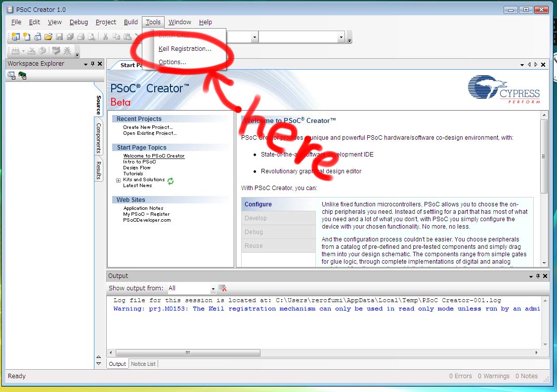The height and width of the screenshot is (392, 557).
Task: Pin the Workspace Explorer panel
Action: point(93,64)
